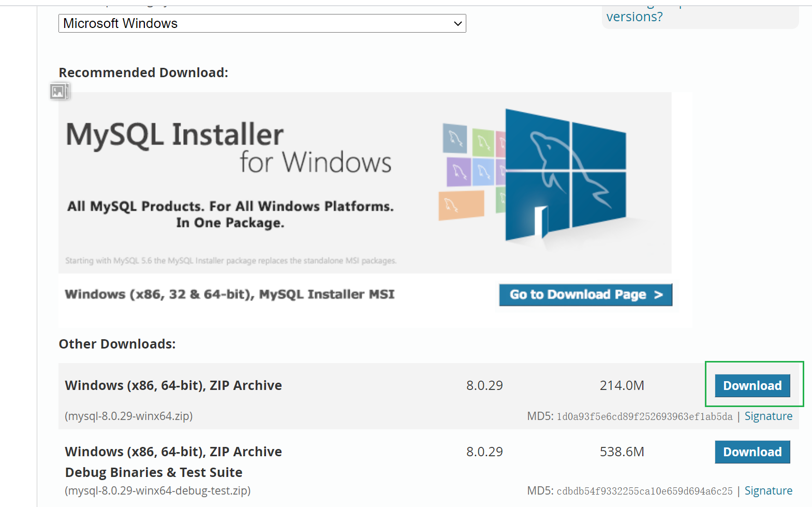Click the mysql-8.0.29-winx64-debug-test.zip filename text

(x=158, y=491)
